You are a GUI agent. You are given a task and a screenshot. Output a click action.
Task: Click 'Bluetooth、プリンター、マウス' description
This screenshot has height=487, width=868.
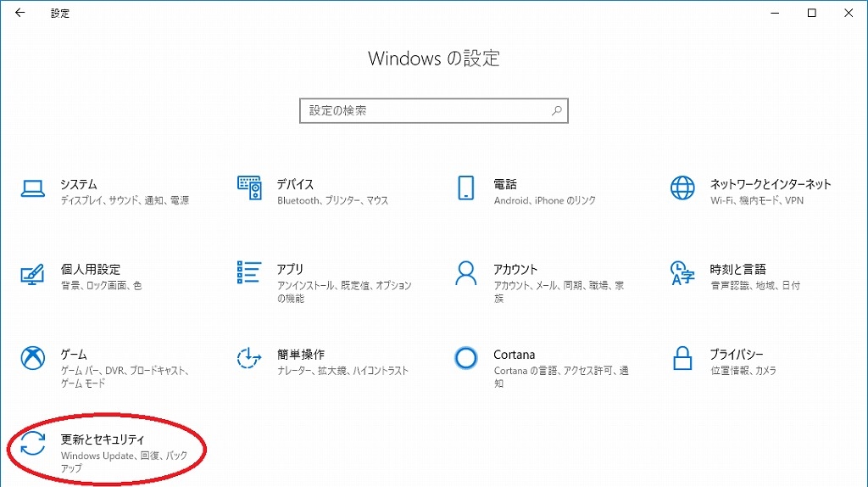tap(332, 200)
